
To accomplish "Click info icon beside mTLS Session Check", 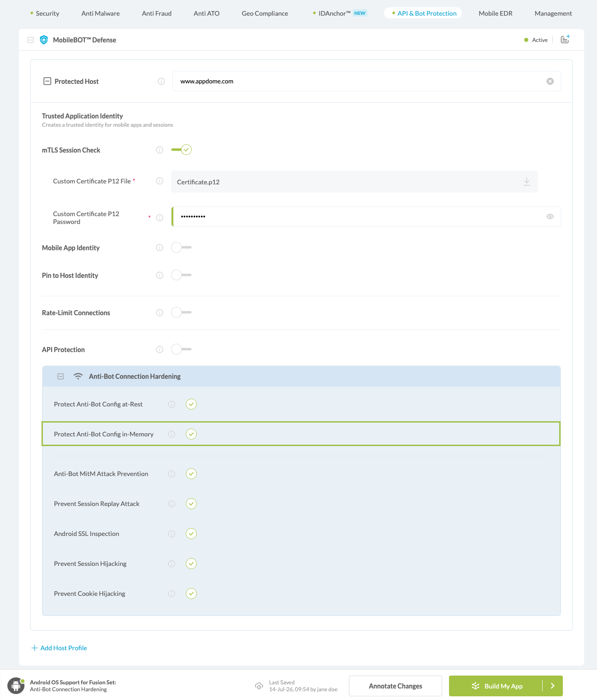I will click(x=160, y=150).
